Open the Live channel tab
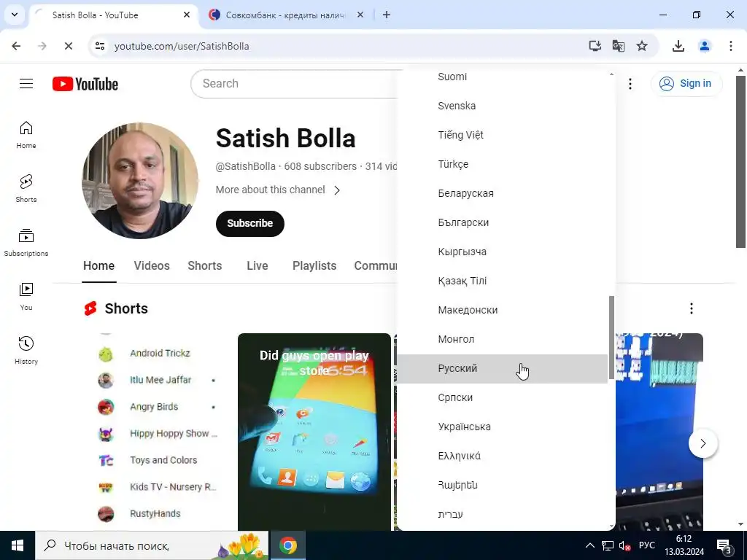Viewport: 747px width, 560px height. pyautogui.click(x=258, y=265)
